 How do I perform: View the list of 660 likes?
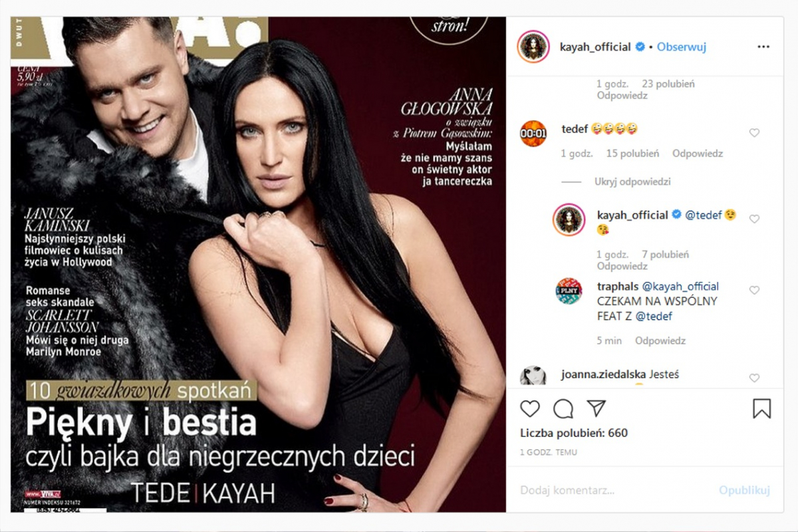coord(574,433)
